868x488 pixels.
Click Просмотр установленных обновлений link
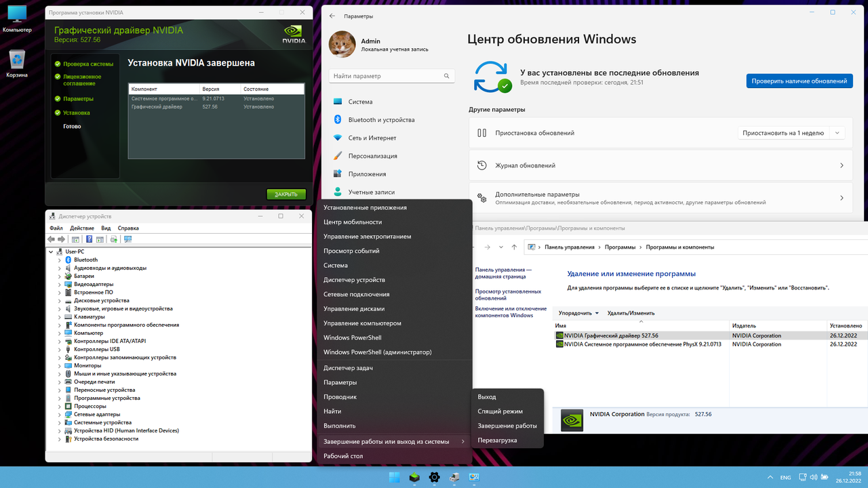509,295
